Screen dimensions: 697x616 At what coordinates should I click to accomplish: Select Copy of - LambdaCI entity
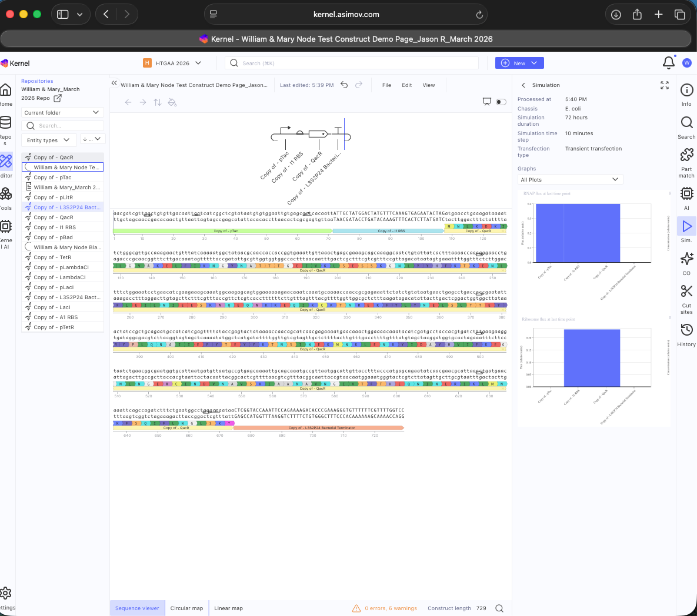click(x=63, y=277)
